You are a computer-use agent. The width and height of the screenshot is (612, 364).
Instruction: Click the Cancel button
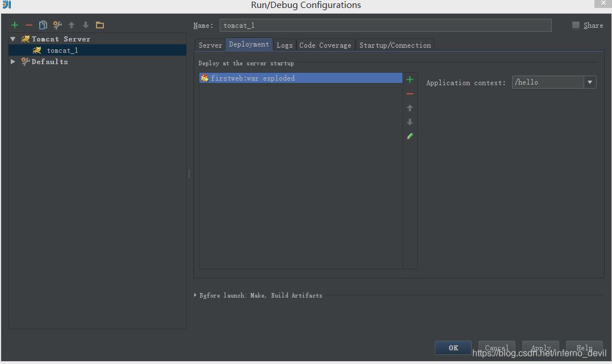(x=497, y=348)
